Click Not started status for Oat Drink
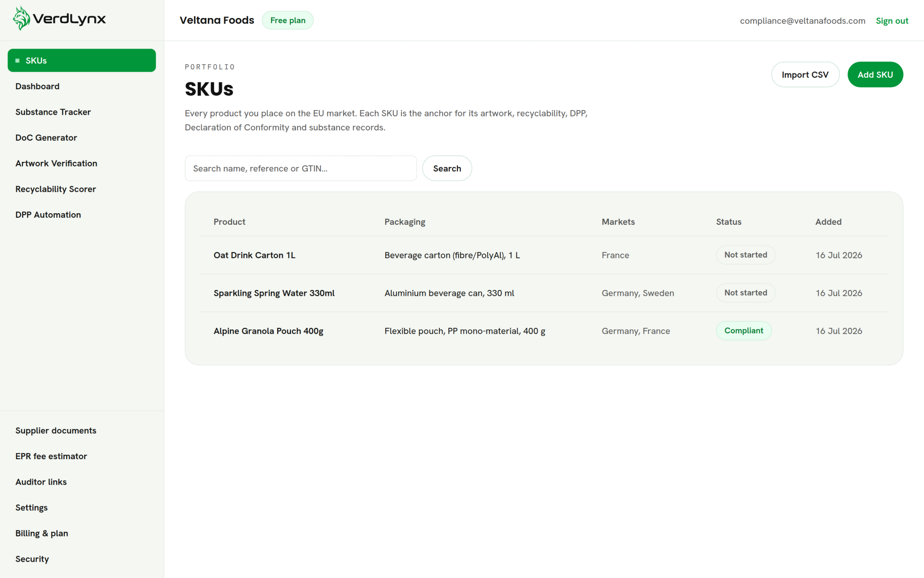The width and height of the screenshot is (924, 578). [746, 255]
